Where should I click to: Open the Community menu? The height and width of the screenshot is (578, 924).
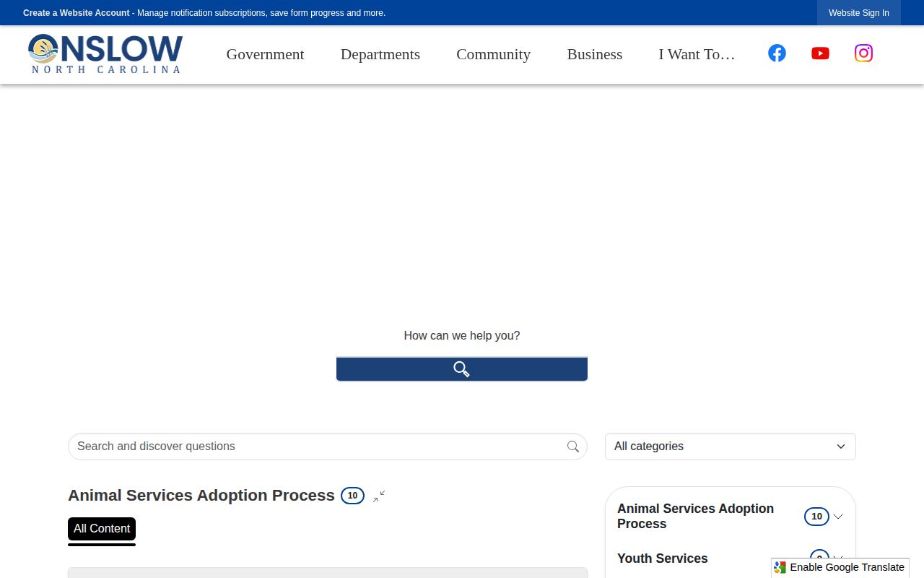[x=494, y=54]
